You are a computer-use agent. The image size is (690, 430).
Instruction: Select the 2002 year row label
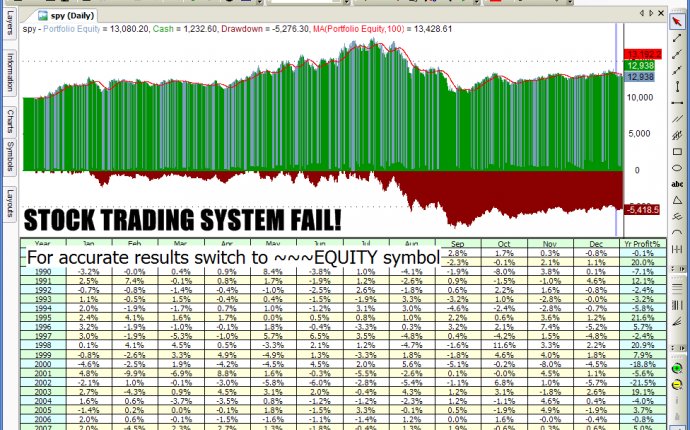point(43,382)
